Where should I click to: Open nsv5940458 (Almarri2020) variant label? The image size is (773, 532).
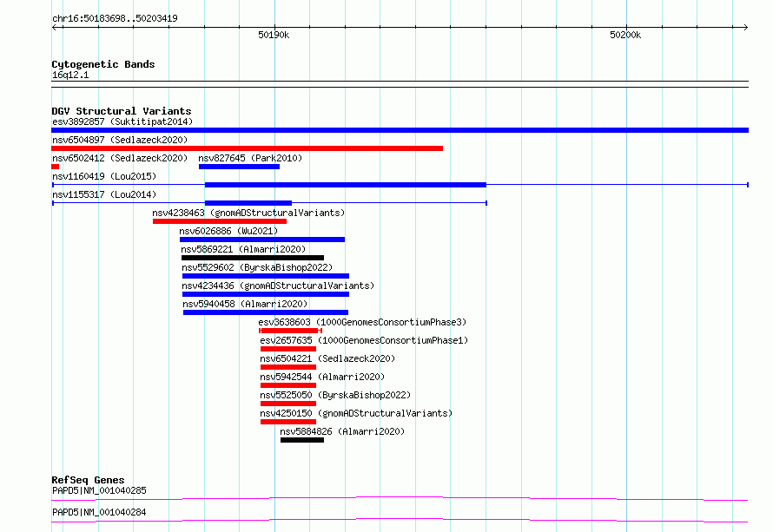(245, 304)
